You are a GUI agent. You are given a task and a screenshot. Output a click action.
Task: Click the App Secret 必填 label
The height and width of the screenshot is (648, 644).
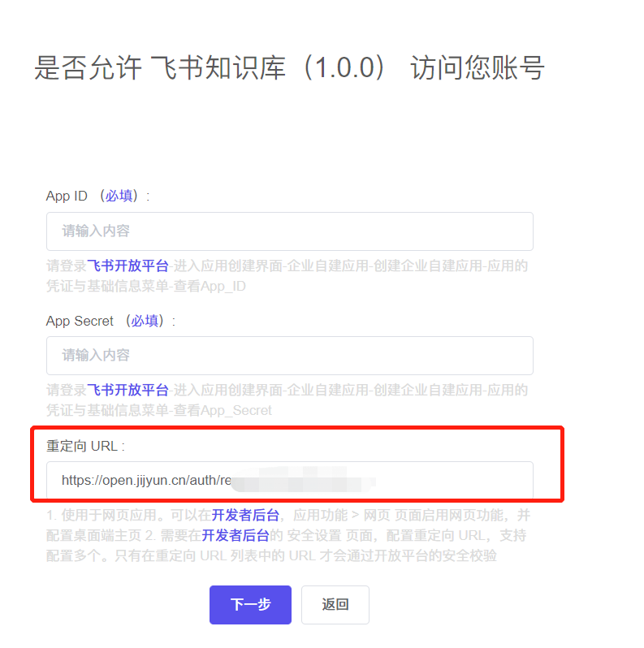[x=145, y=321]
